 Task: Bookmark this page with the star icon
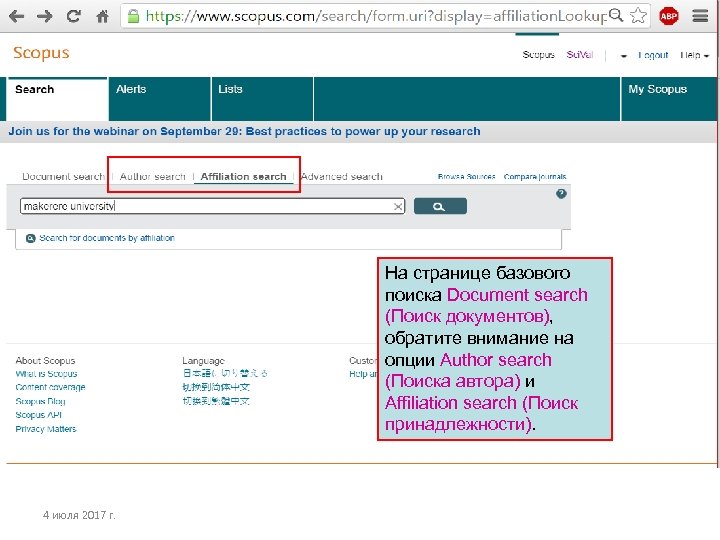638,16
